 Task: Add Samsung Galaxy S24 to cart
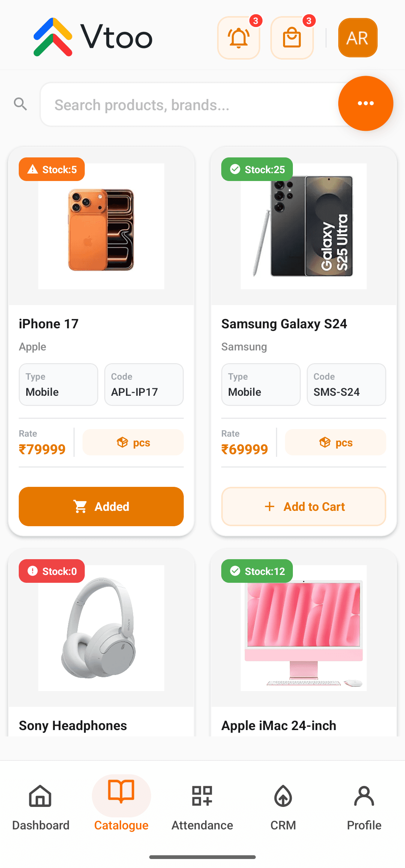304,506
